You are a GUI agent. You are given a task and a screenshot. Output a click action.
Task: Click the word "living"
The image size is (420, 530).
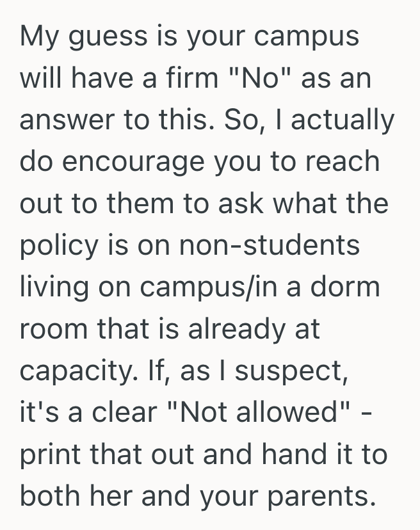[55, 287]
